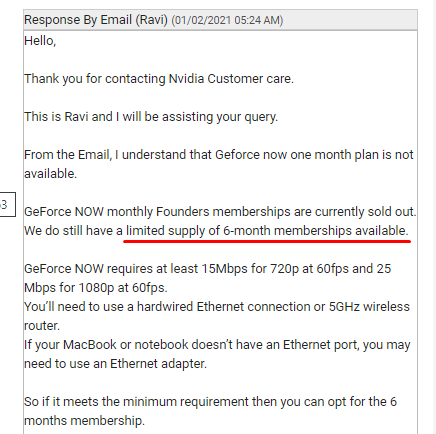Click the "From the Email, I understand" line
The height and width of the screenshot is (434, 436).
(219, 155)
